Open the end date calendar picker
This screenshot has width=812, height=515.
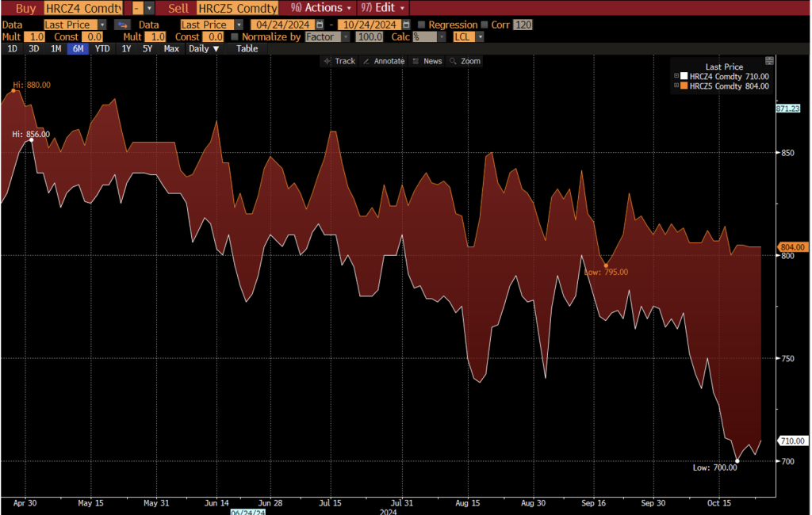pos(408,25)
